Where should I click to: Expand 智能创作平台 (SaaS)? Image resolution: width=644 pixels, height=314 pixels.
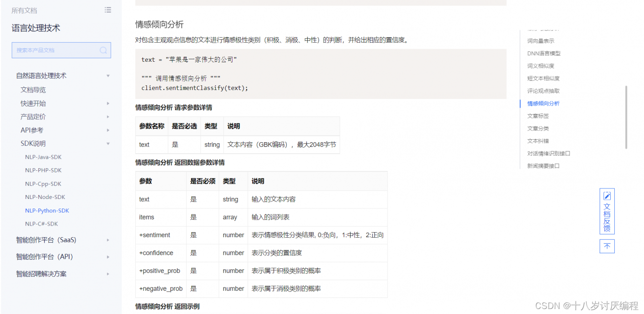(107, 240)
